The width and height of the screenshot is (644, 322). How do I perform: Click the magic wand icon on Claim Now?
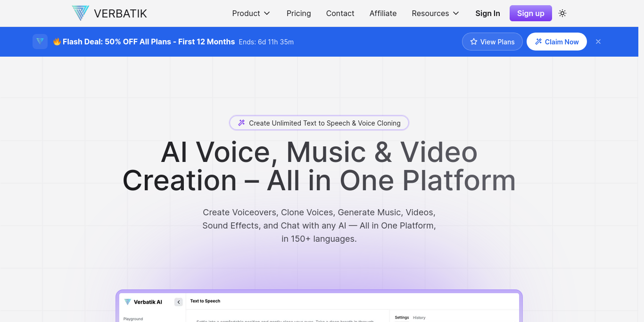(538, 42)
